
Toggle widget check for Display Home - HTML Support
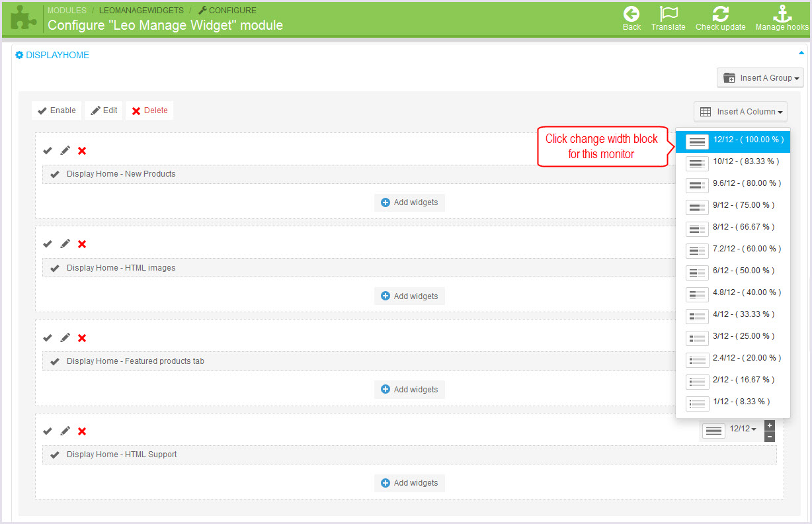[55, 455]
